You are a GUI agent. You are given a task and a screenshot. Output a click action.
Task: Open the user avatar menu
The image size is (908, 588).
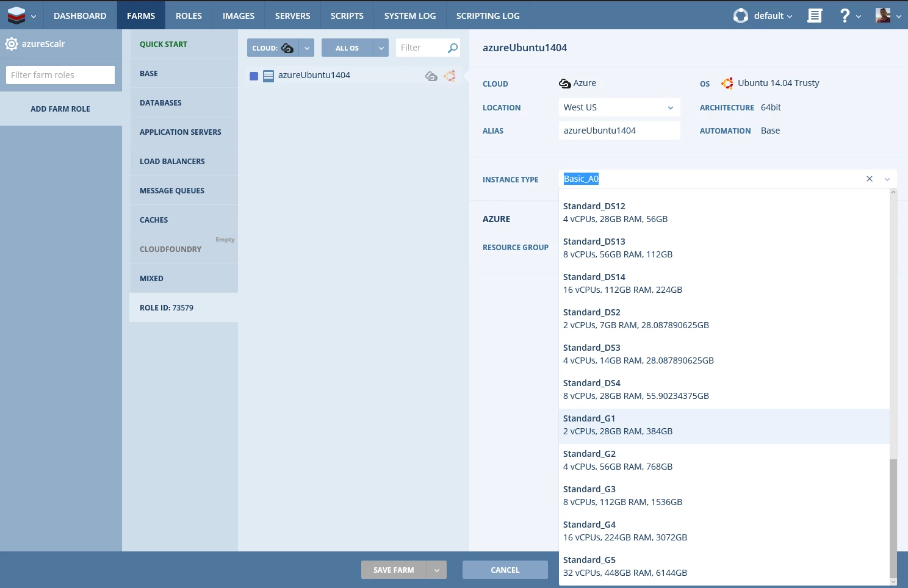point(888,16)
